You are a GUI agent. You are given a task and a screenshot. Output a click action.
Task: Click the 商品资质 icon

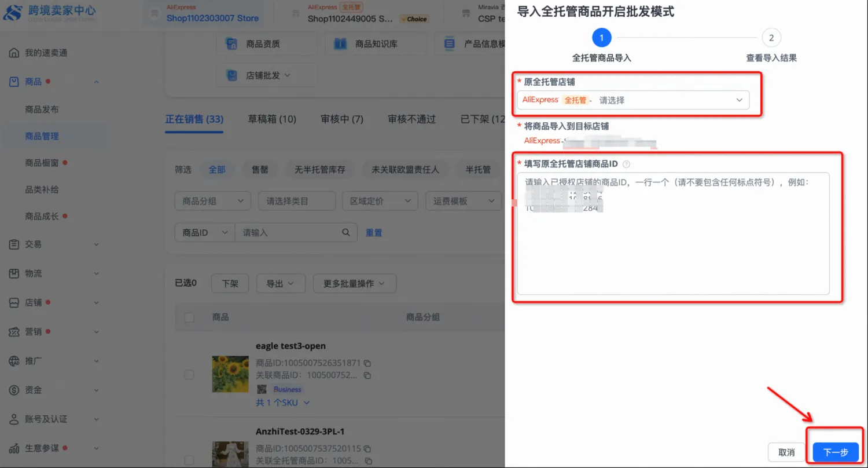[231, 43]
